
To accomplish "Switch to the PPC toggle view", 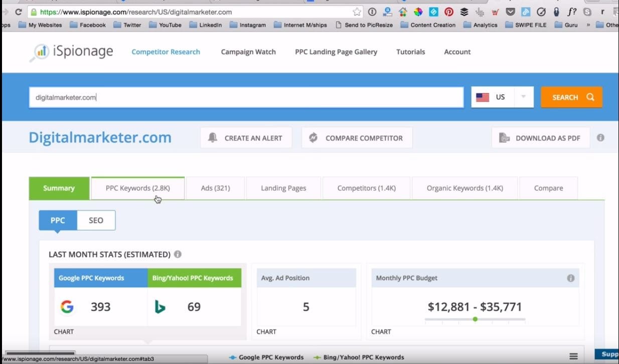I will click(58, 221).
